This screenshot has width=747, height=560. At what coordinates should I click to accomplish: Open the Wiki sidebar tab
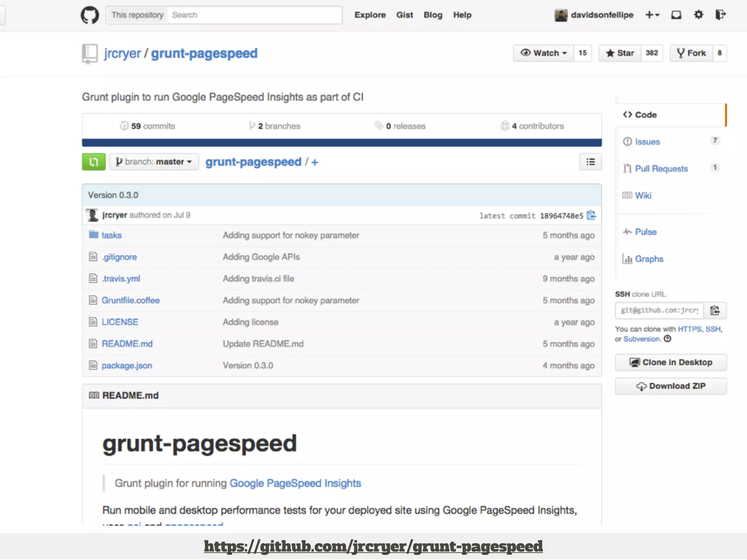tap(670, 195)
